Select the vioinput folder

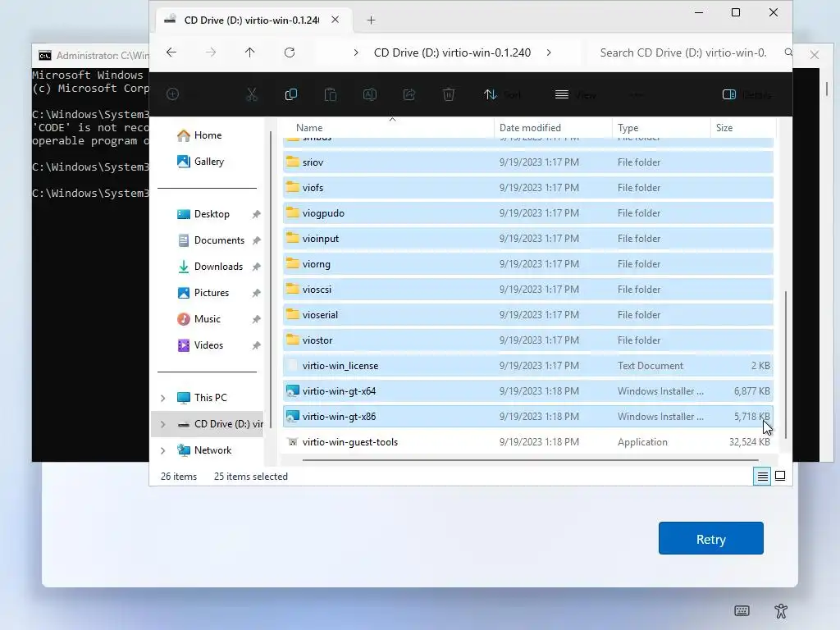pyautogui.click(x=527, y=239)
